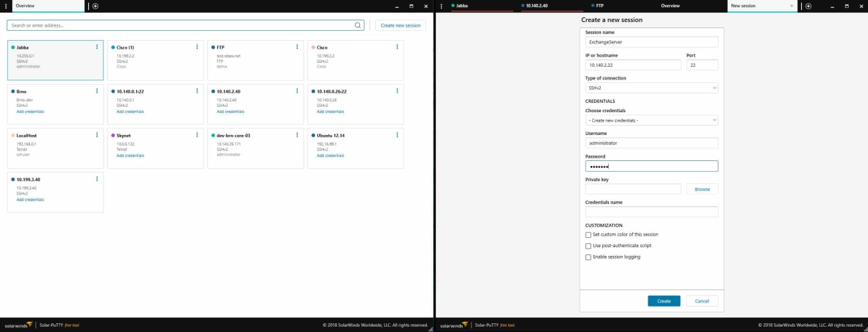Click into the Password field
The width and height of the screenshot is (868, 332).
[x=652, y=166]
